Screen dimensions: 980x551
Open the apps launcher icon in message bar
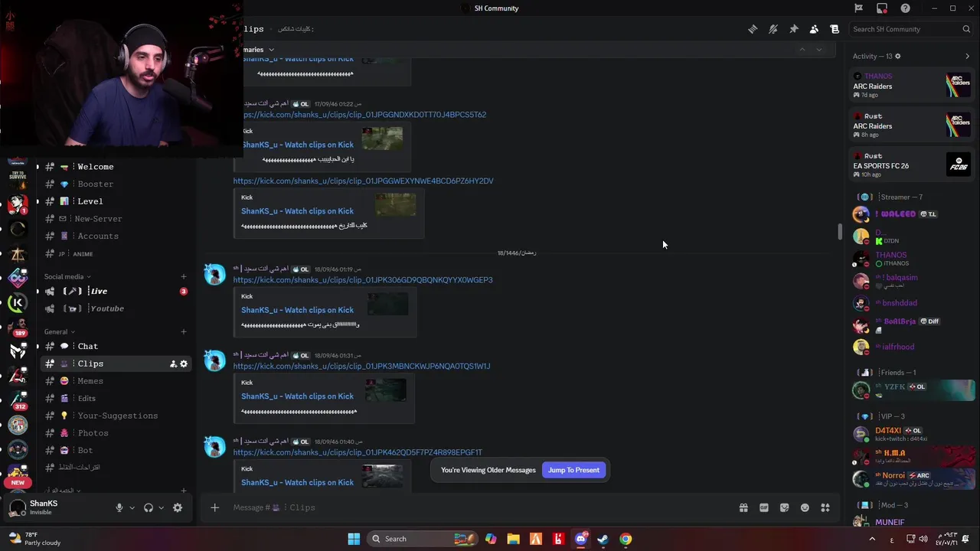pyautogui.click(x=825, y=507)
